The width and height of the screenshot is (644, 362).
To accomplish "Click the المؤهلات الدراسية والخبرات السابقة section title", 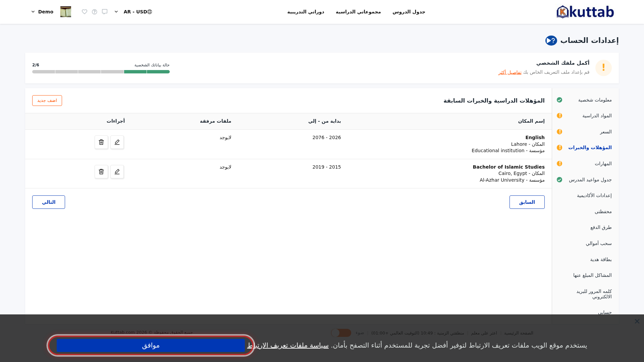I will [494, 101].
